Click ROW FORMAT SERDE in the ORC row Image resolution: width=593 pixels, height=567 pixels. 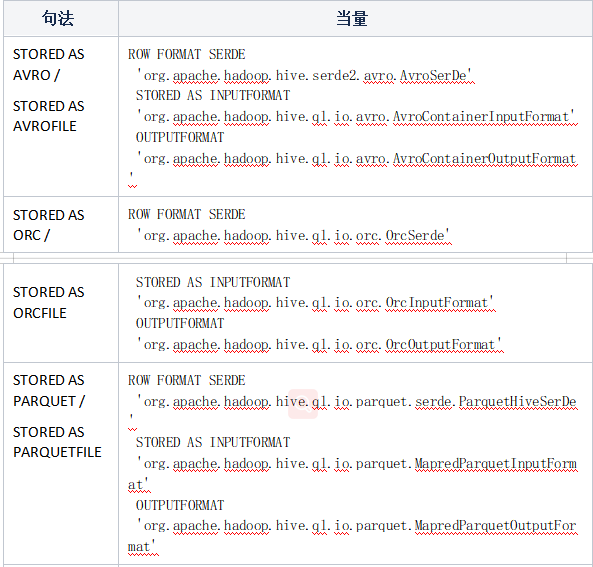[186, 214]
